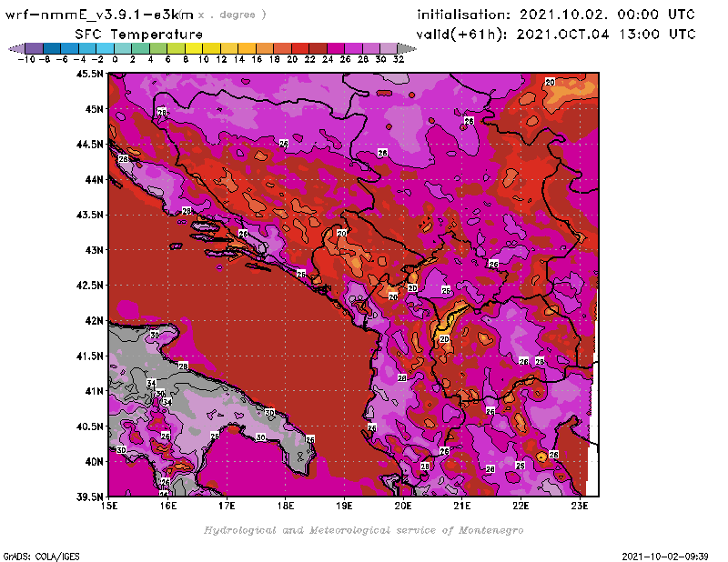
Task: Click the "0" label on the colorbar
Action: [x=115, y=59]
